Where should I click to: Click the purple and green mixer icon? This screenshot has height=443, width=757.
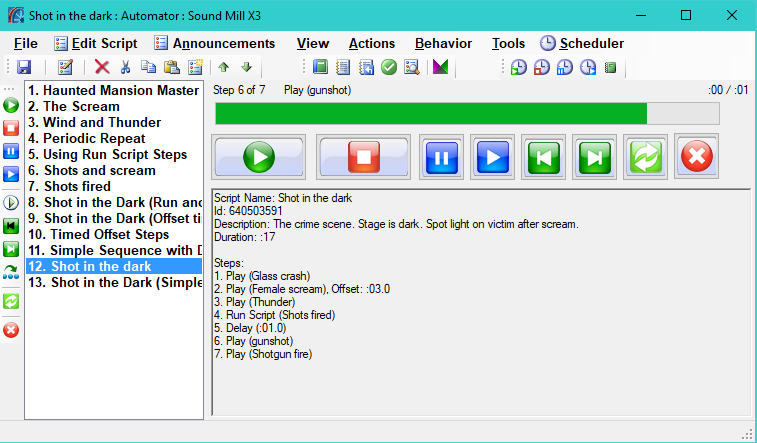pyautogui.click(x=440, y=67)
